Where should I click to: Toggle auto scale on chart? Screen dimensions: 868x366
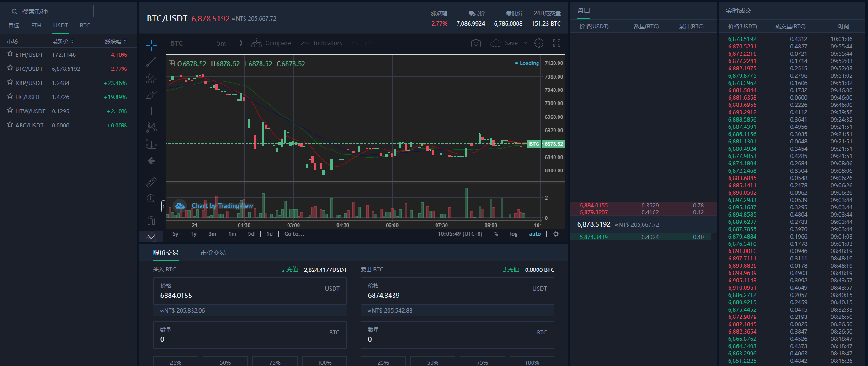[x=535, y=234]
